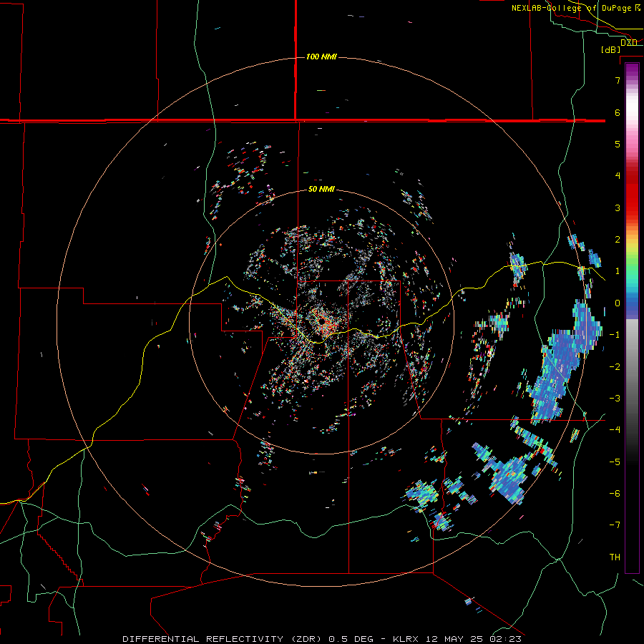Click the -6 value on the color scale

615,494
